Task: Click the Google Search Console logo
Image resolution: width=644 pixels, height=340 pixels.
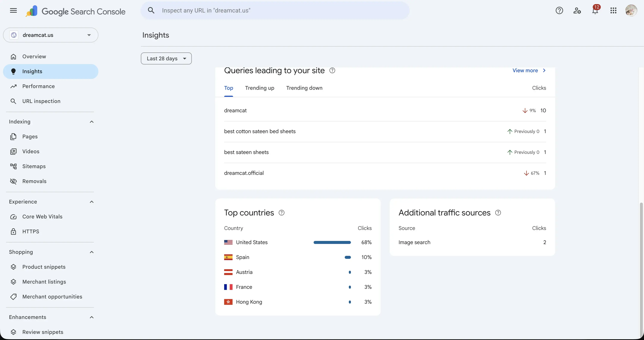Action: pyautogui.click(x=75, y=11)
